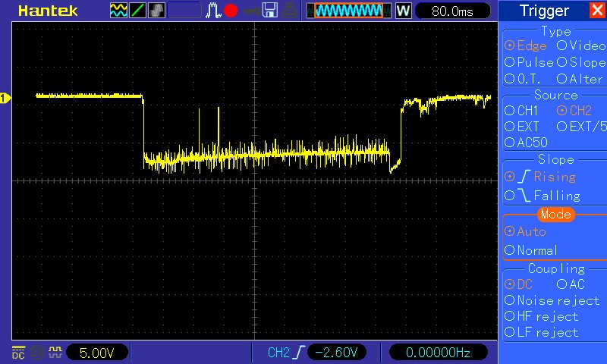This screenshot has width=607, height=364.
Task: Click the printer icon
Action: [x=289, y=11]
